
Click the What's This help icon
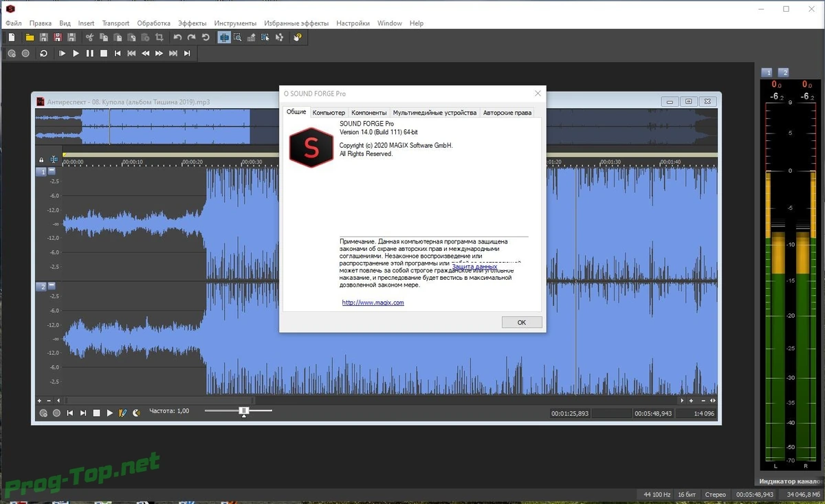[x=297, y=37]
